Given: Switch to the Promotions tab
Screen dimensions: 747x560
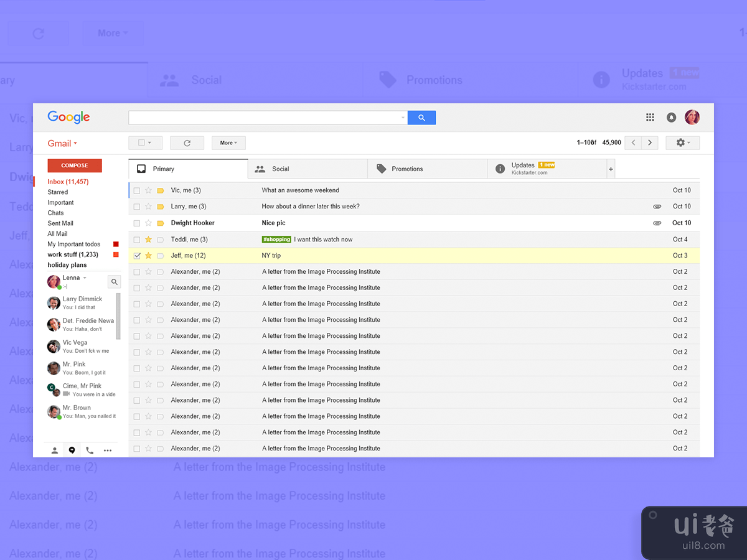Looking at the screenshot, I should [x=406, y=169].
